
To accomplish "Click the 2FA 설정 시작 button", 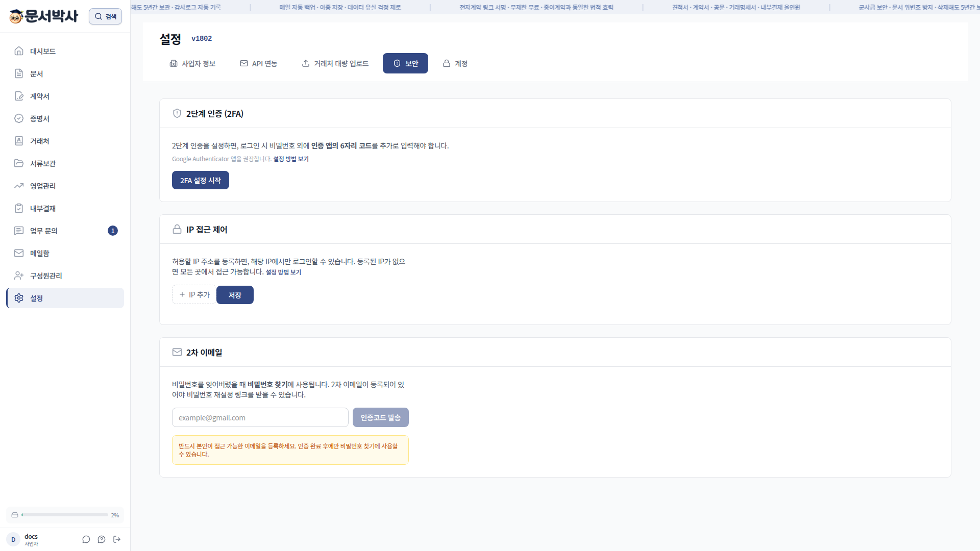I will click(x=201, y=180).
